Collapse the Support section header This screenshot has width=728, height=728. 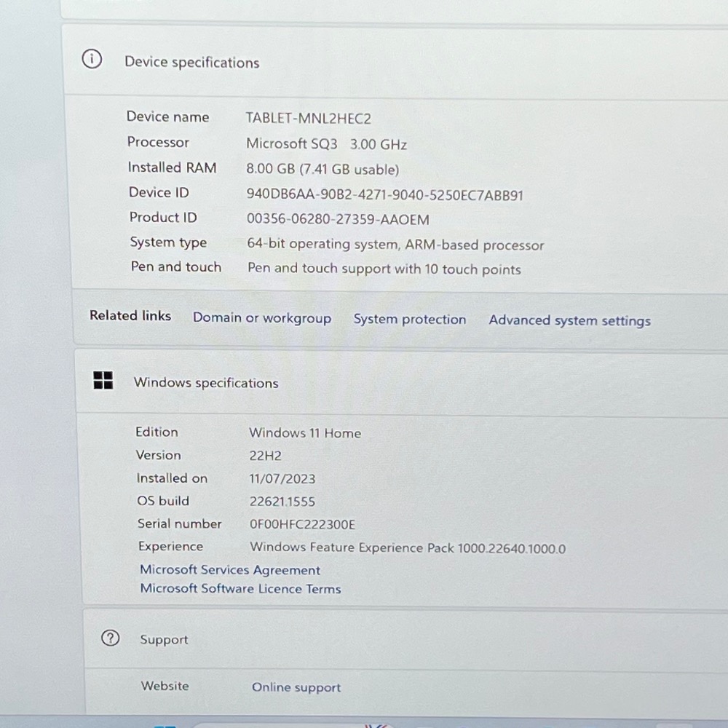click(x=406, y=639)
